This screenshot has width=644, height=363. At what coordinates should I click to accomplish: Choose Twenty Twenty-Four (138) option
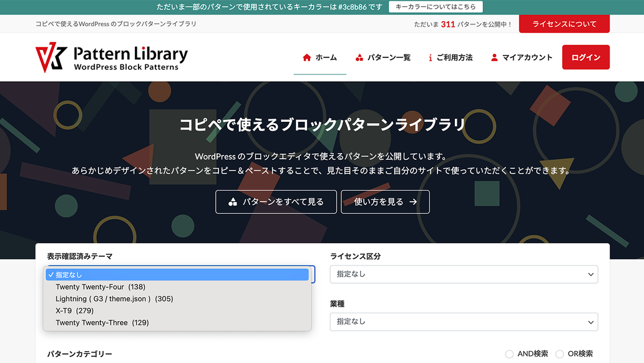coord(100,287)
